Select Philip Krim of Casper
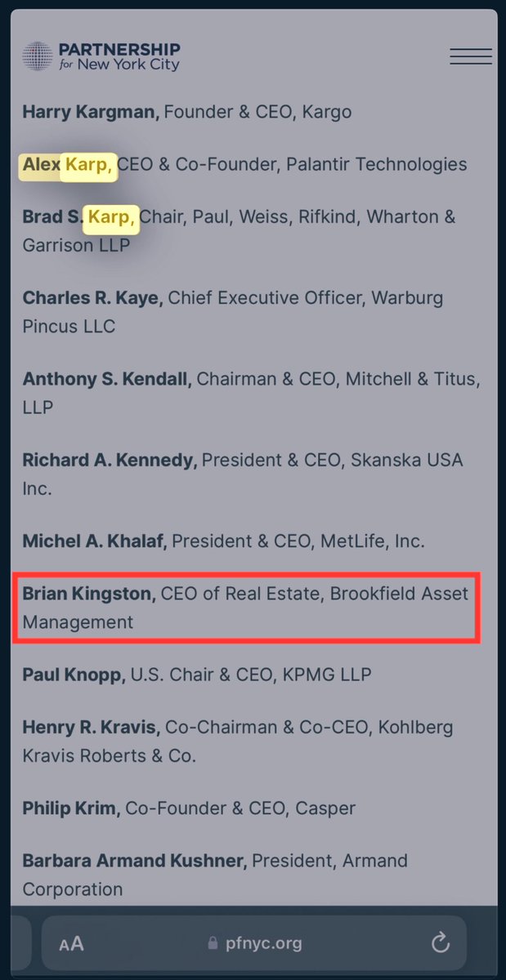Screen dimensions: 506x980 (x=71, y=808)
